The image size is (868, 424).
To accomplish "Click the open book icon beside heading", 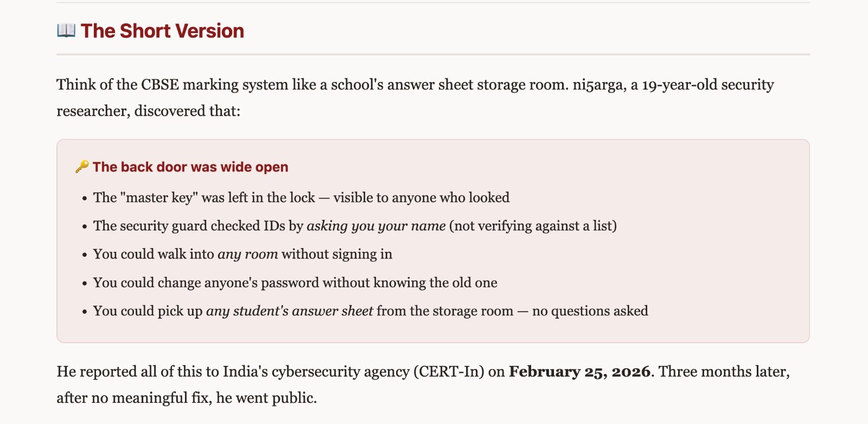I will [x=66, y=30].
